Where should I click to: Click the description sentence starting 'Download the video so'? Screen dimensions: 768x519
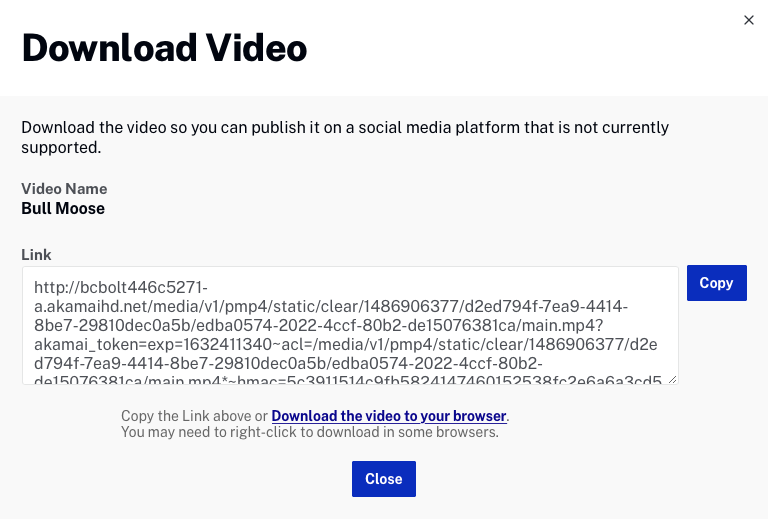tap(345, 128)
